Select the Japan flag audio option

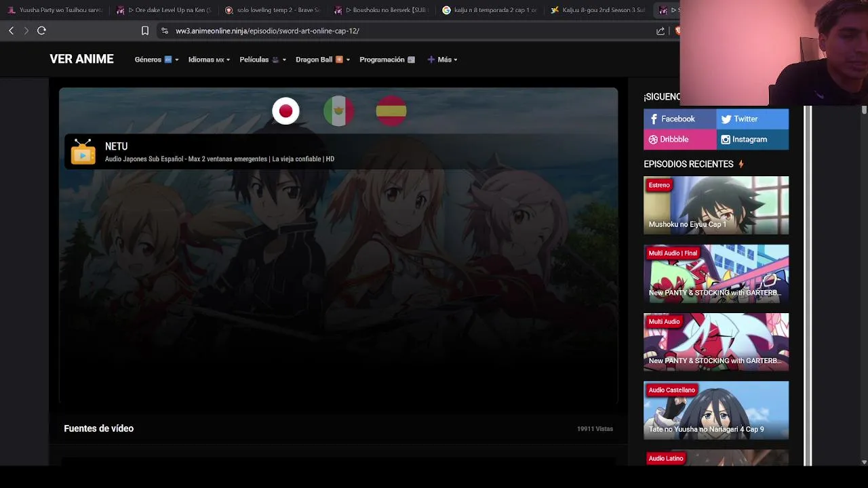[x=285, y=111]
